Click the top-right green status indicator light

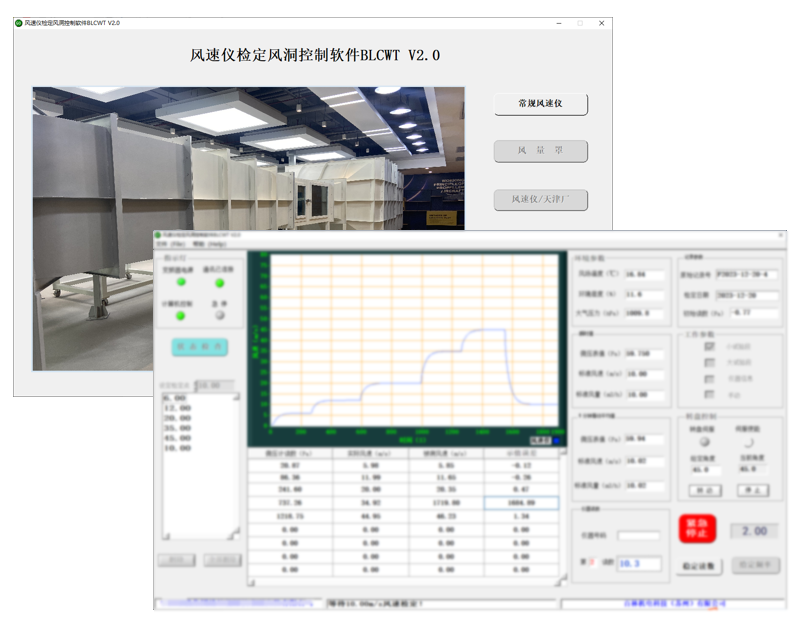click(x=219, y=283)
